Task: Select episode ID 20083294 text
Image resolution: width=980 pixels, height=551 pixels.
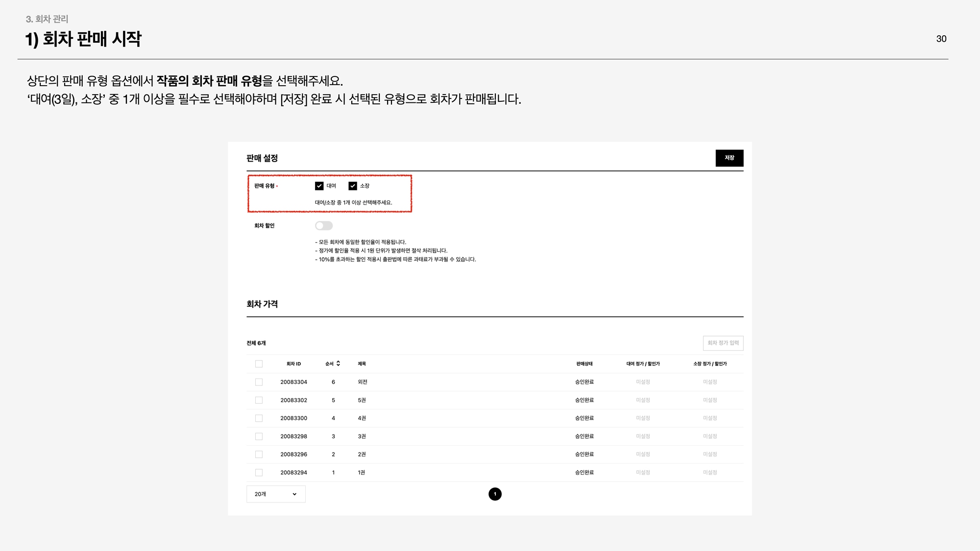Action: tap(294, 473)
